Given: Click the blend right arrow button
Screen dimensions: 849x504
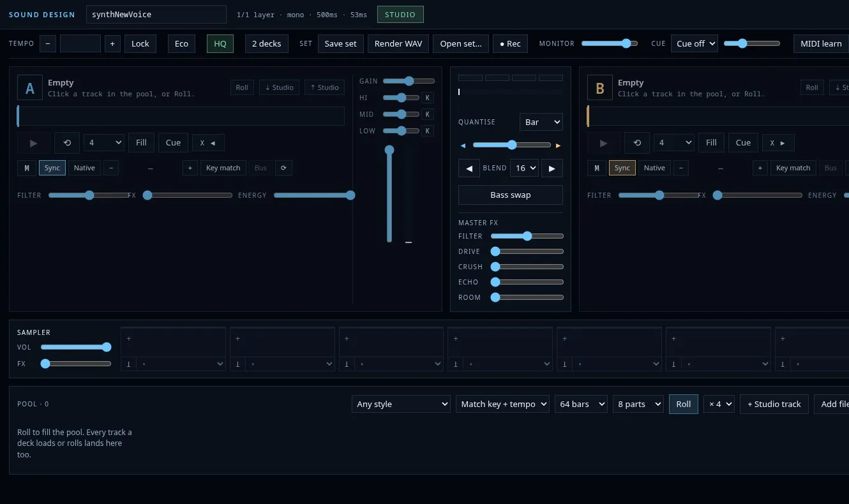Looking at the screenshot, I should click(x=552, y=168).
